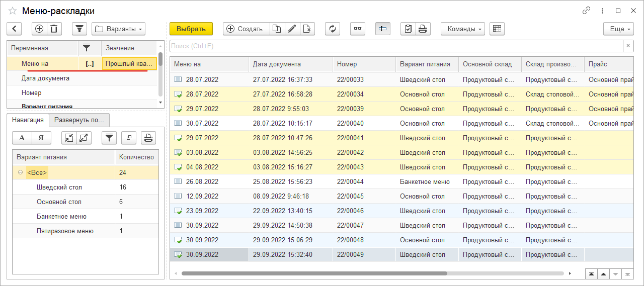This screenshot has height=286, width=644.
Task: Toggle the navigation panel funnel filter button
Action: (x=109, y=137)
